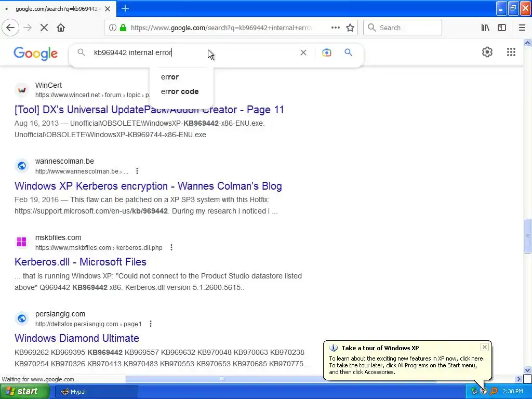
Task: Close the Windows XP tour balloon
Action: click(485, 347)
